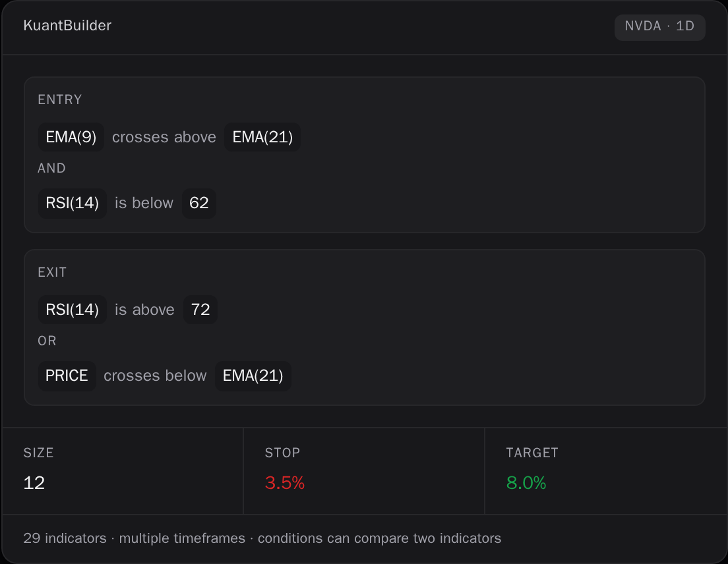Click the AND connector in Entry
This screenshot has width=728, height=564.
(x=51, y=168)
